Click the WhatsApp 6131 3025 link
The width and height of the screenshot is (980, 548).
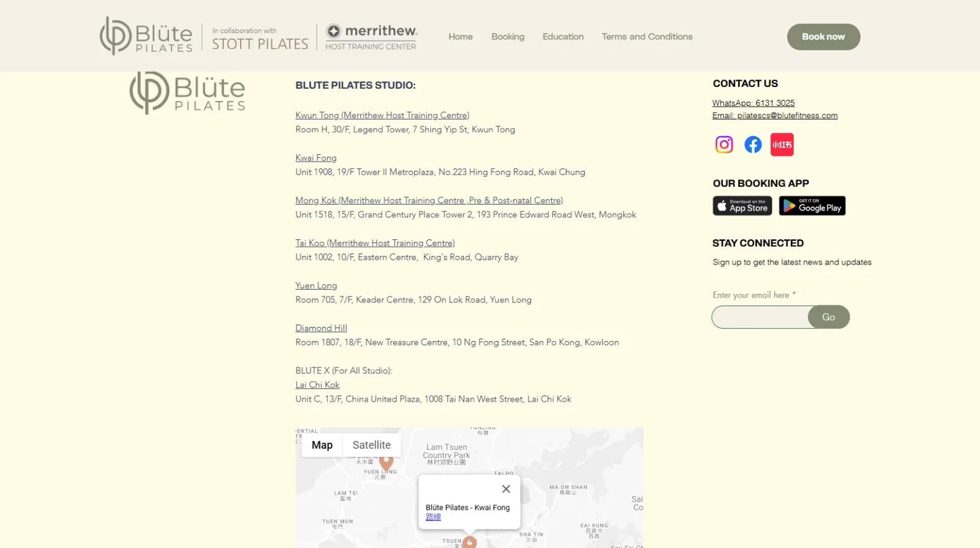(753, 103)
